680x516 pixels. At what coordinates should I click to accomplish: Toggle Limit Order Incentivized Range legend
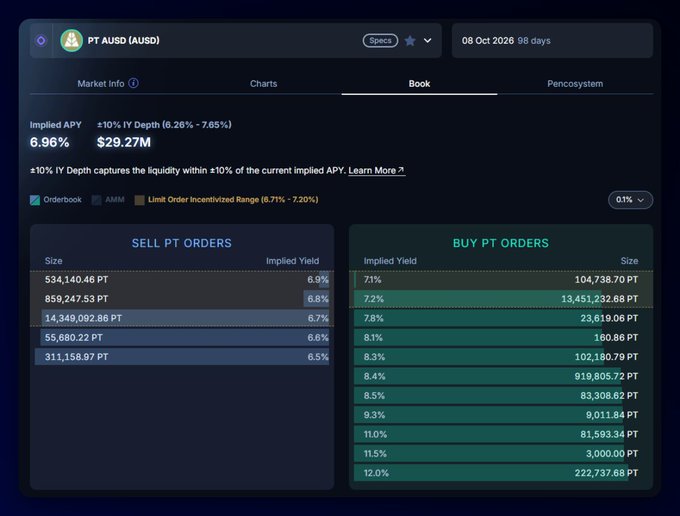(226, 200)
